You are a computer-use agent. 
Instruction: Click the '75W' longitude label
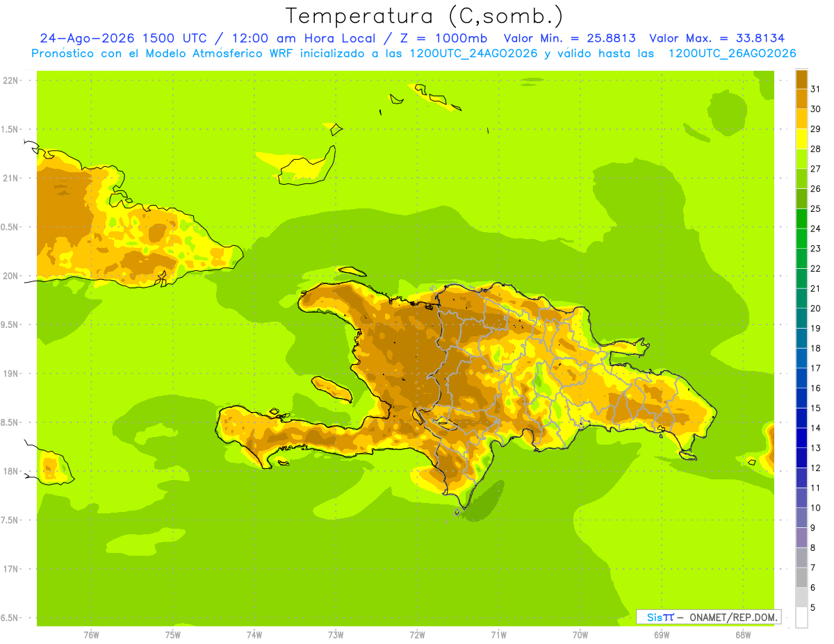point(172,635)
